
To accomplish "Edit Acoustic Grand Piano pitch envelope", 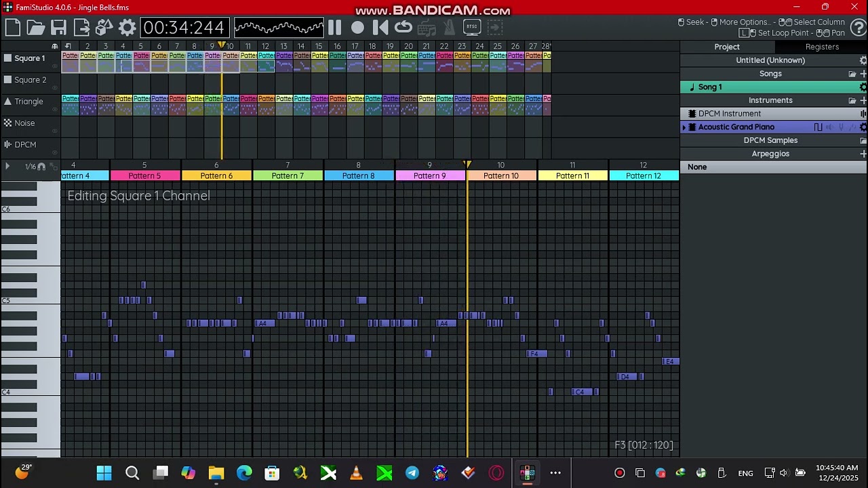I will [841, 127].
